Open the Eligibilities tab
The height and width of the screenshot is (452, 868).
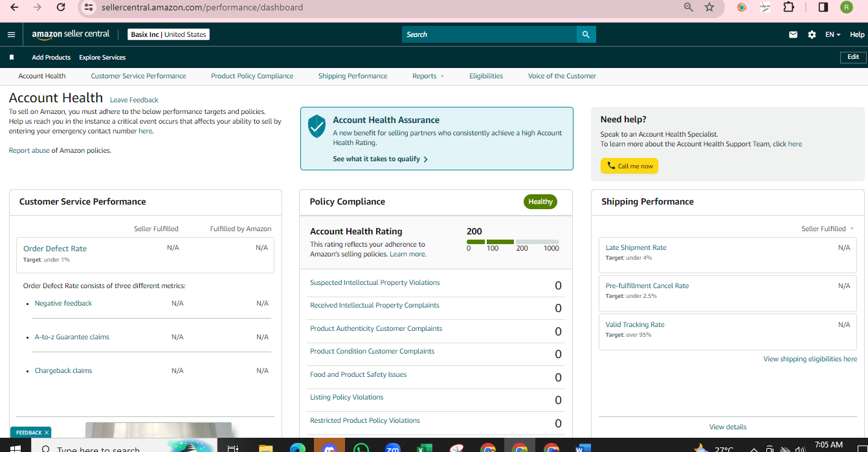pos(486,76)
